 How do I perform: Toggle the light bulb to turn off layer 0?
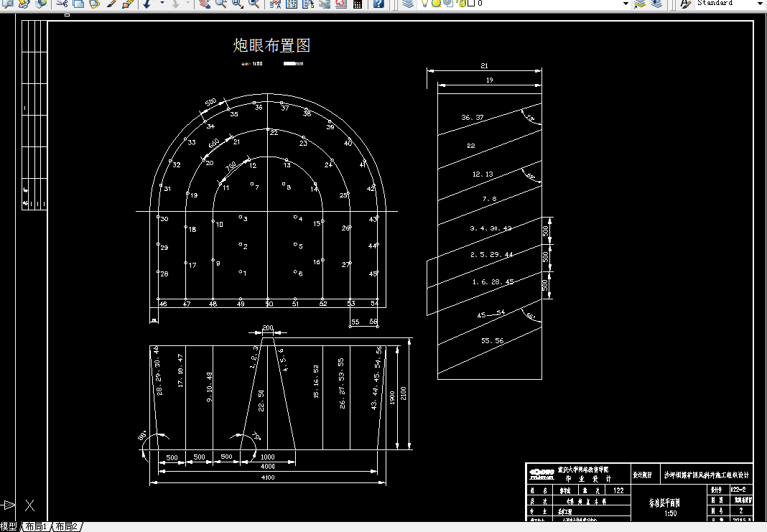[x=424, y=5]
